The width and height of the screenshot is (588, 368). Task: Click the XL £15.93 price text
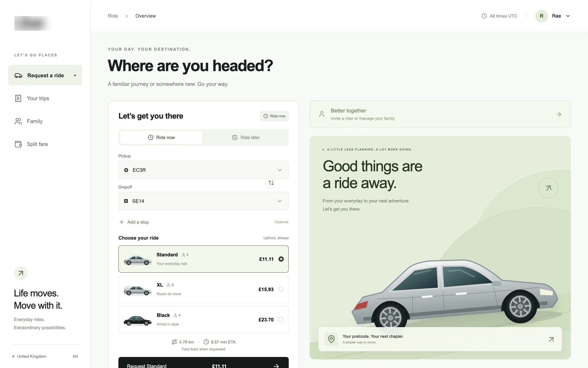pos(266,289)
